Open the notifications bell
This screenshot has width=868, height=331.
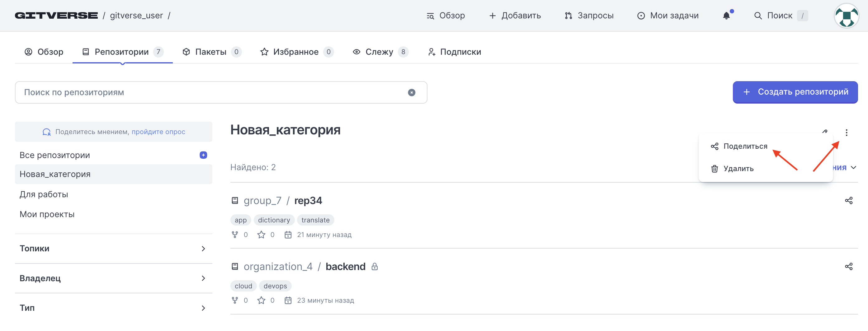(x=726, y=16)
